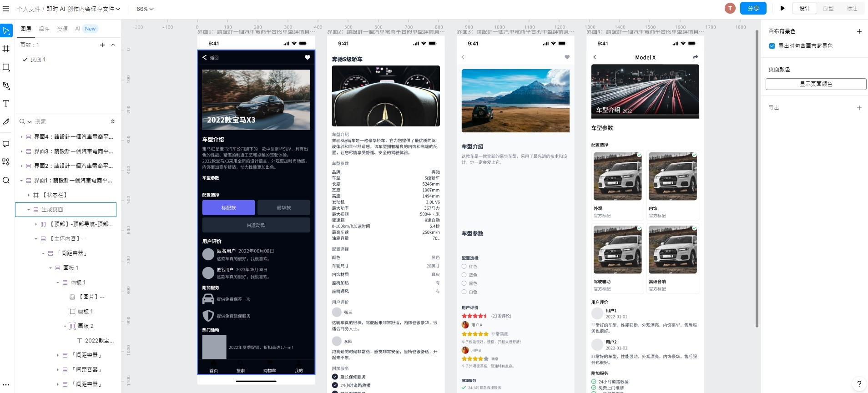Image resolution: width=868 pixels, height=393 pixels.
Task: Click the user avatar T
Action: click(x=730, y=8)
